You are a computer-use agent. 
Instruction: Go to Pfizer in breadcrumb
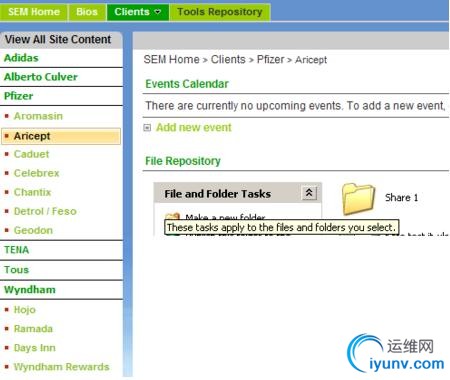(270, 60)
